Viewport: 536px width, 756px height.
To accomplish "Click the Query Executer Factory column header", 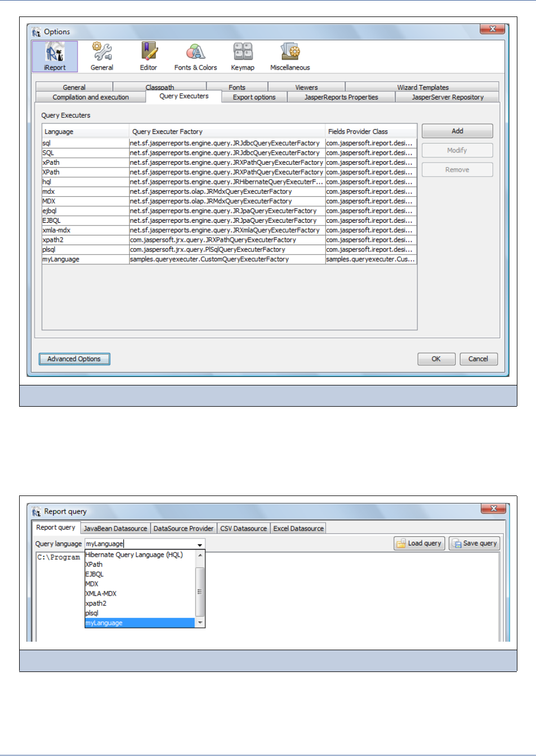I will tap(227, 131).
